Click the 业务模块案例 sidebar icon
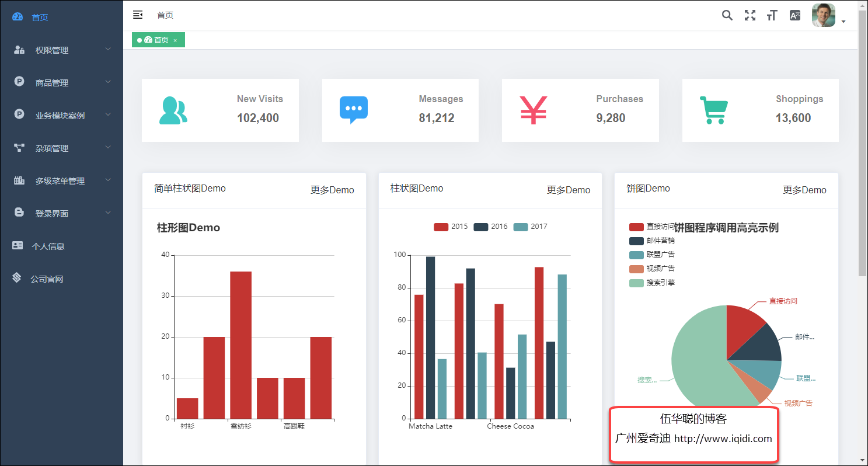Viewport: 868px width, 466px height. [19, 115]
